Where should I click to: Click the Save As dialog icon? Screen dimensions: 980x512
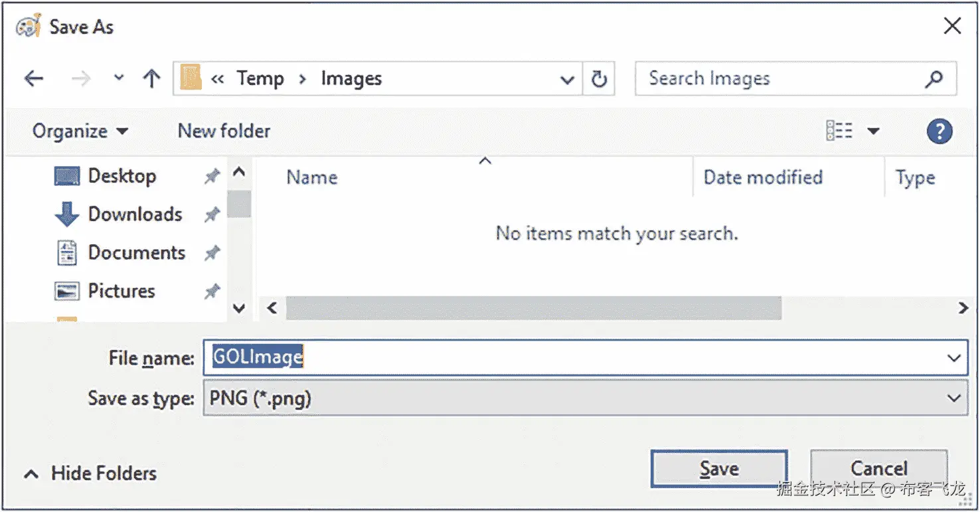click(x=28, y=25)
